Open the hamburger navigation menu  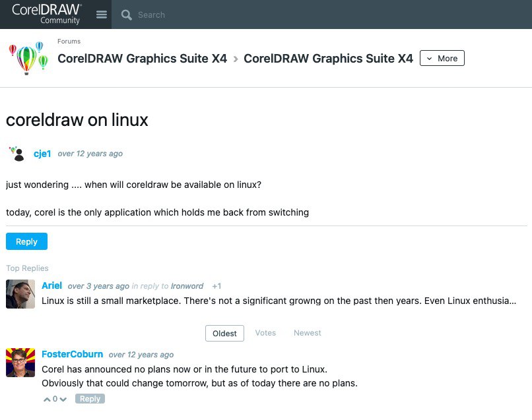pyautogui.click(x=102, y=15)
